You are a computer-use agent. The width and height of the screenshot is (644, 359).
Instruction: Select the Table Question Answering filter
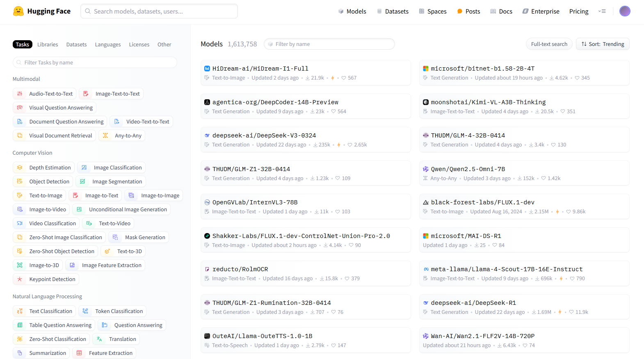pyautogui.click(x=54, y=325)
